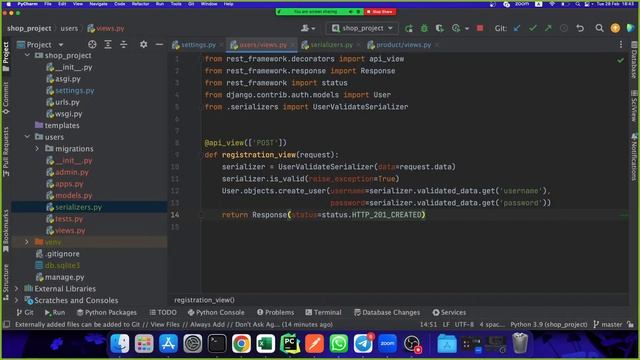Open PyCharm icon in the dock
This screenshot has width=640, height=360.
[x=290, y=343]
